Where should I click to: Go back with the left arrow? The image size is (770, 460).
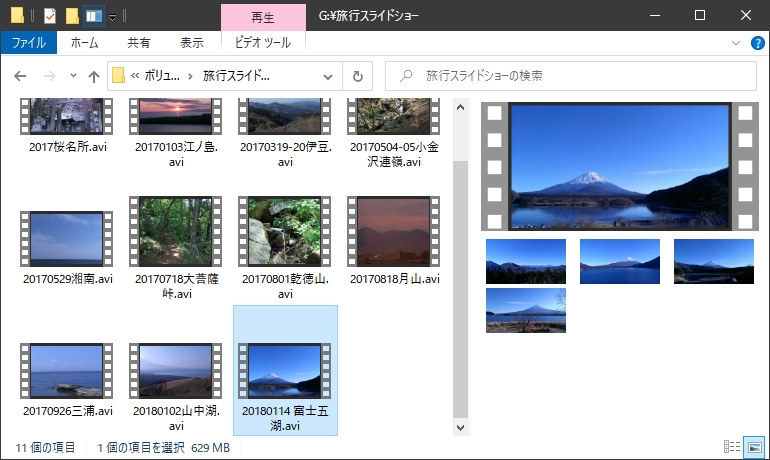(20, 76)
